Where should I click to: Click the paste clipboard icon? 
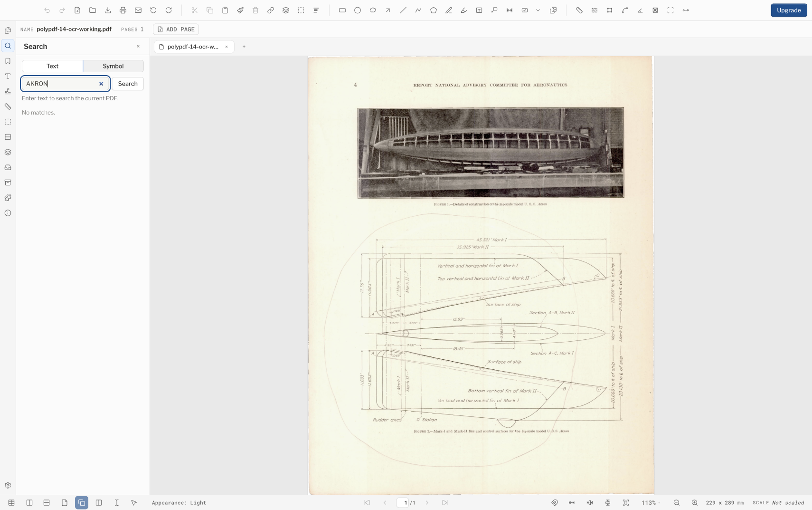click(x=225, y=10)
